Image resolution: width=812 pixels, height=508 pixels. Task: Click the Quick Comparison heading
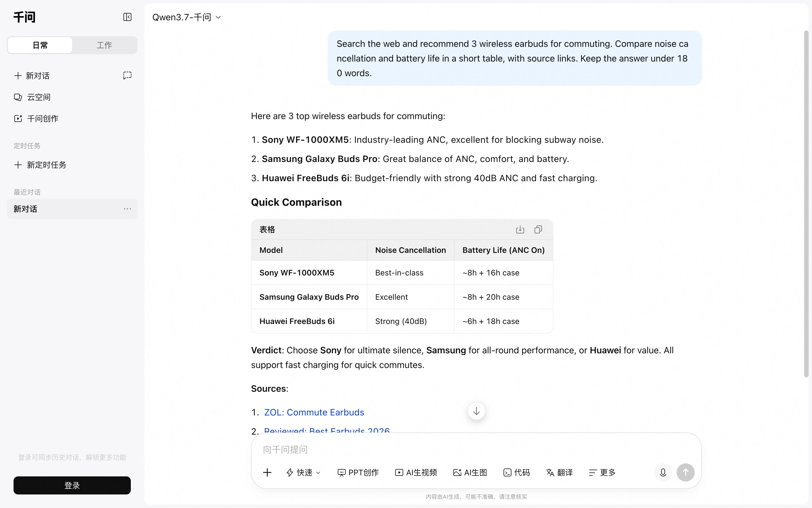tap(296, 202)
